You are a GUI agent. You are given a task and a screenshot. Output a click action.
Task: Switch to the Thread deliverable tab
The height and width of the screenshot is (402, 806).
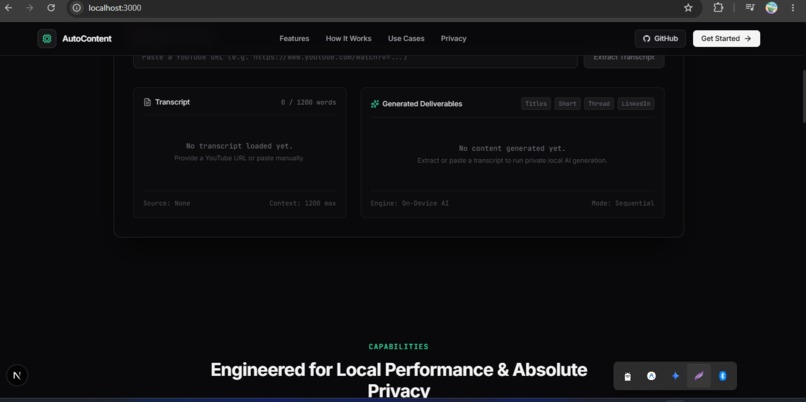(599, 104)
